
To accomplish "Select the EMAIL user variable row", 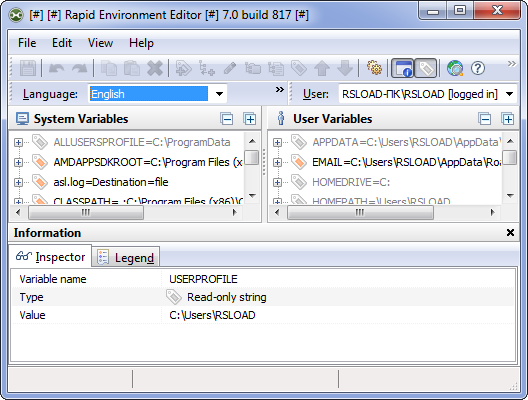I will tap(406, 162).
